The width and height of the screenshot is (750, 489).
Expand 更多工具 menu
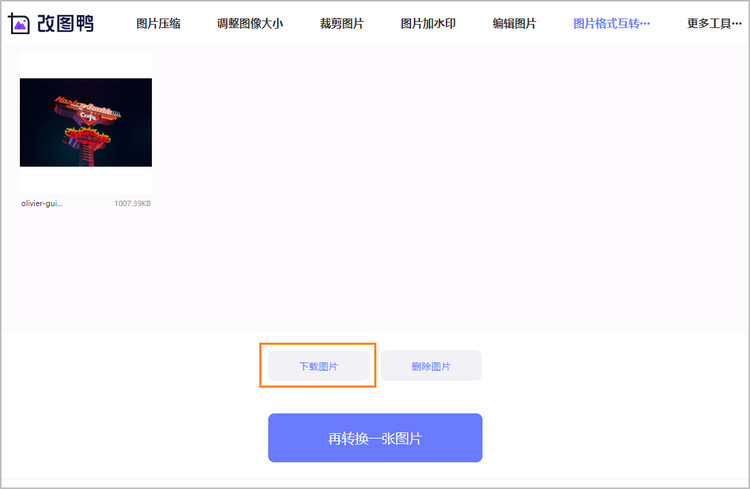coord(714,23)
